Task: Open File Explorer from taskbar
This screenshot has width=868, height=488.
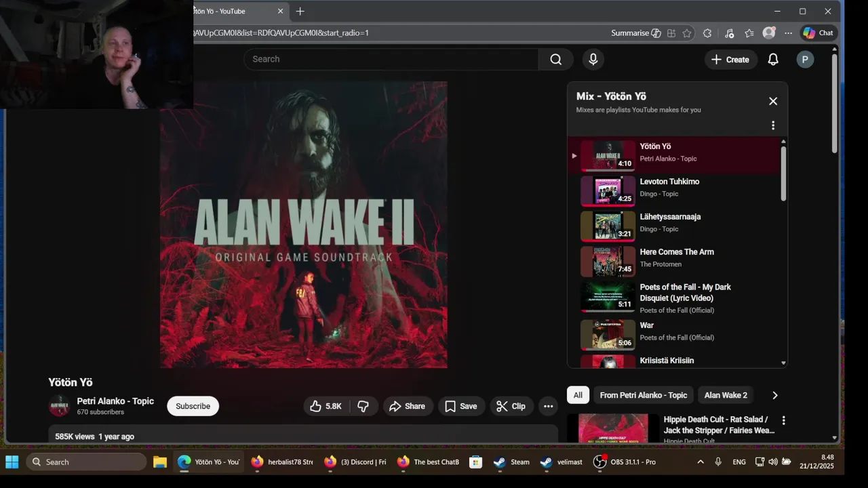Action: click(160, 462)
